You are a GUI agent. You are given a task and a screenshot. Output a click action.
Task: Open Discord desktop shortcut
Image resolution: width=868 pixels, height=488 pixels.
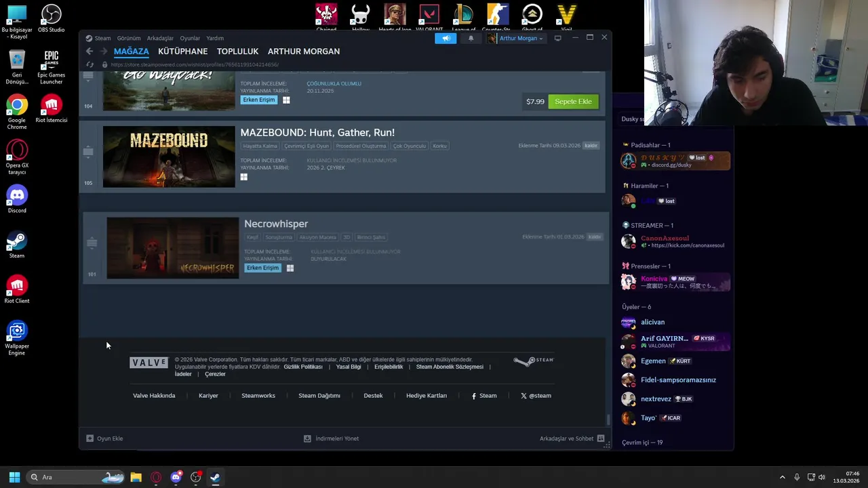click(x=17, y=199)
